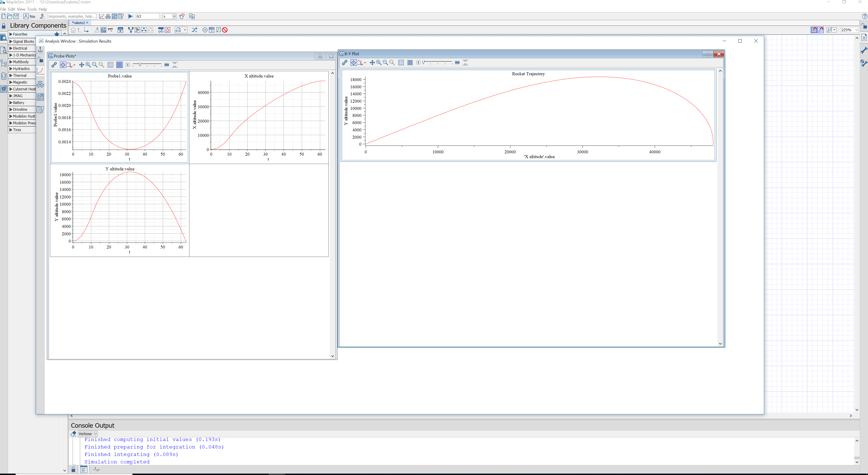Save the model with the floppy icon
Viewport: 868px width, 475px height.
(x=16, y=16)
